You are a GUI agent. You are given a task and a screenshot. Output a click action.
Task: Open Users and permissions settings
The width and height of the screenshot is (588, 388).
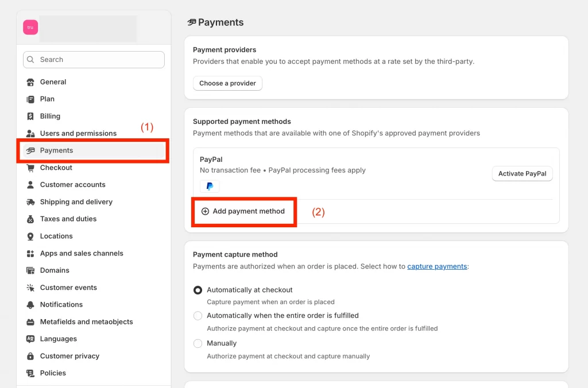(x=78, y=133)
